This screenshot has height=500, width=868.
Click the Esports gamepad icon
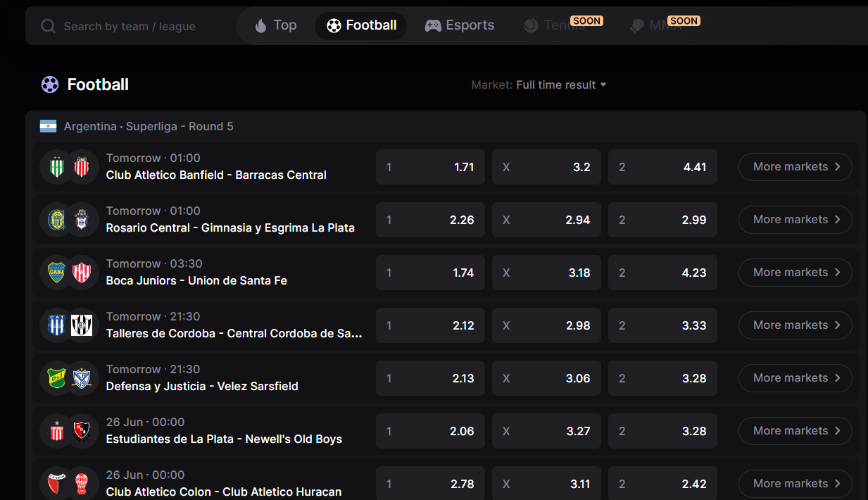pos(433,25)
